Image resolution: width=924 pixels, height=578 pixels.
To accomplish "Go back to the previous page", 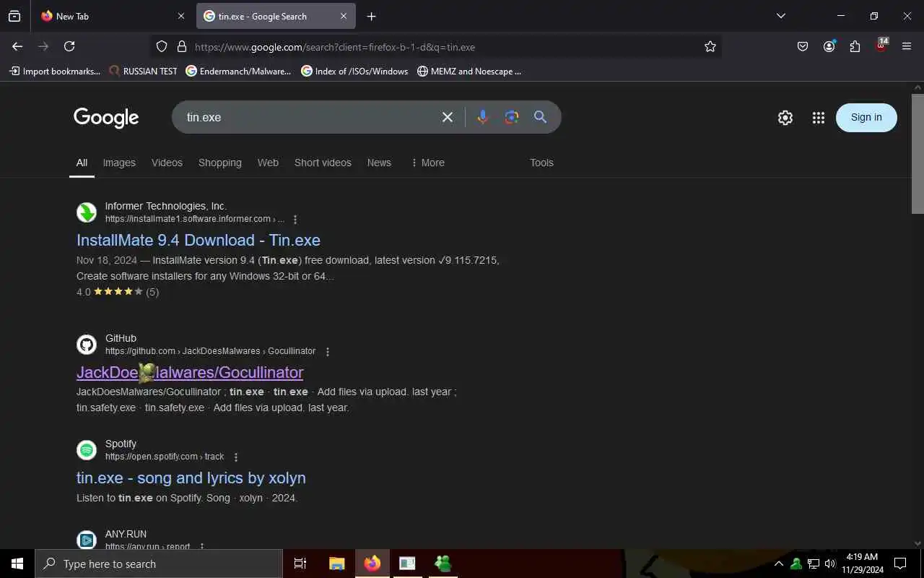I will point(17,46).
